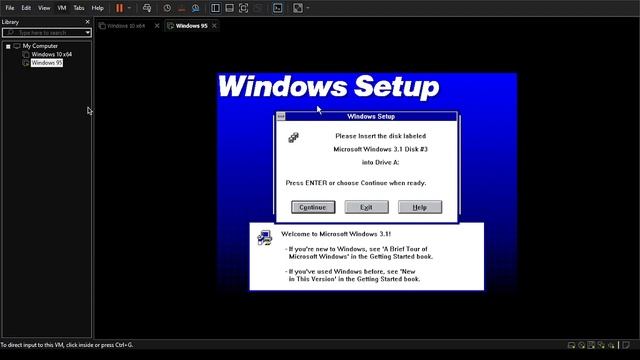Select My Computer in the library tree
The image size is (640, 360).
pyautogui.click(x=40, y=46)
